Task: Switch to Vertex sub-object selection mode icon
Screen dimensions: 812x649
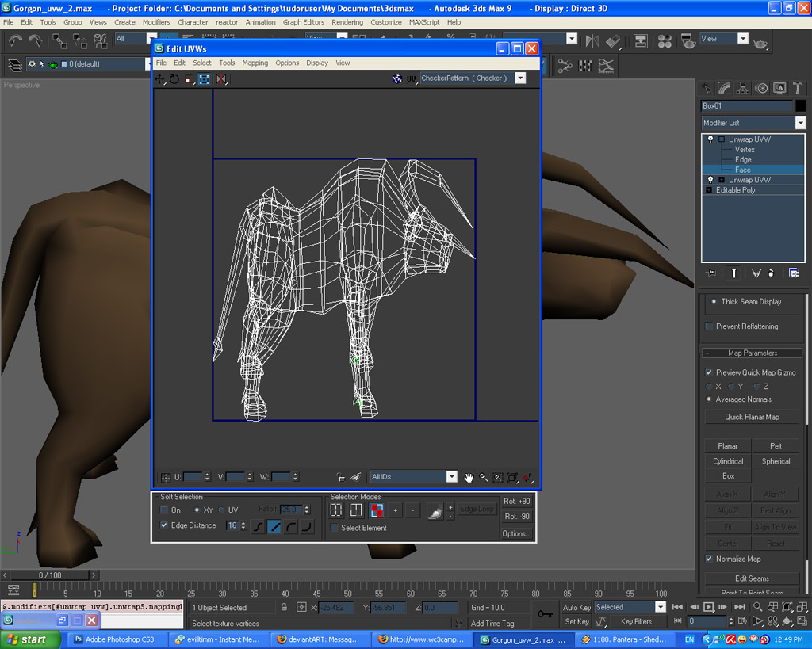Action: tap(336, 511)
